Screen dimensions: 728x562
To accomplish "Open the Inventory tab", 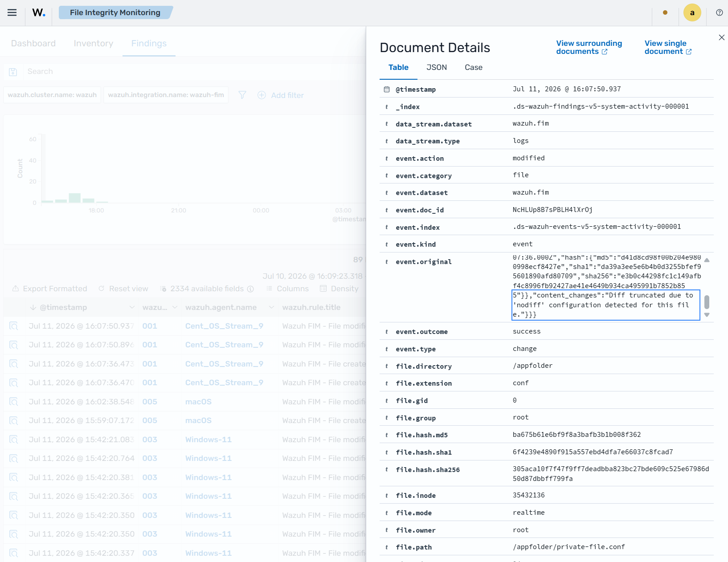I will (x=94, y=44).
